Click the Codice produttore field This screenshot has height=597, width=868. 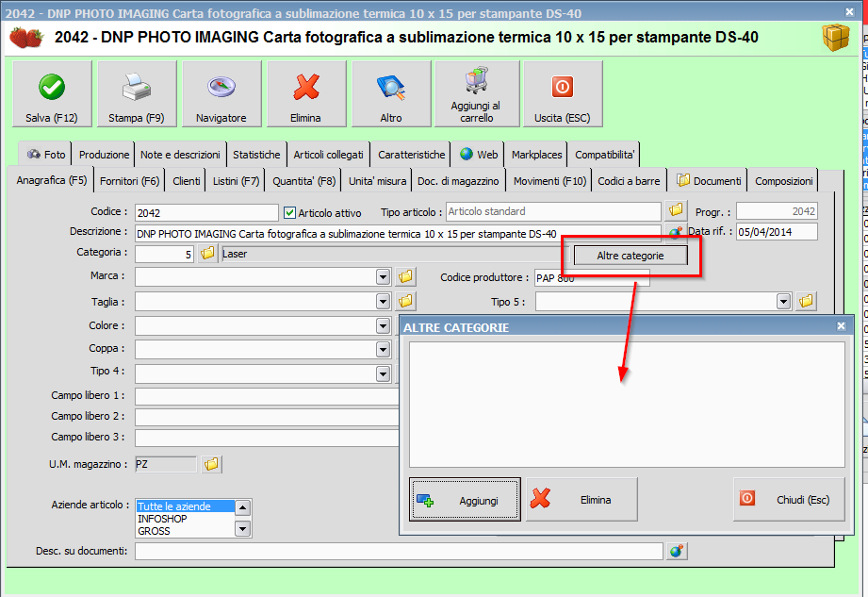pyautogui.click(x=592, y=278)
